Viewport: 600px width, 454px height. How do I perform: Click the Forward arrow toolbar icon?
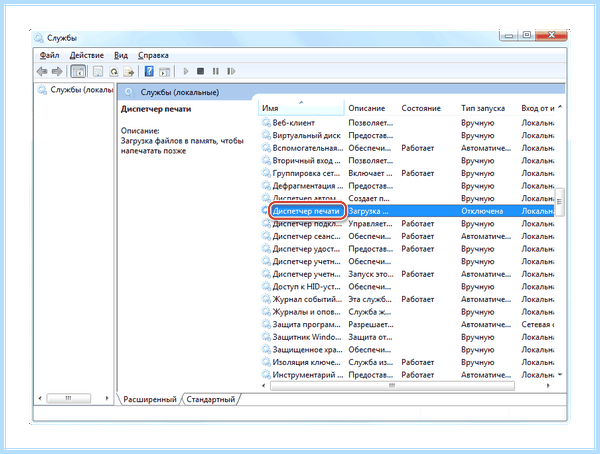tap(57, 71)
